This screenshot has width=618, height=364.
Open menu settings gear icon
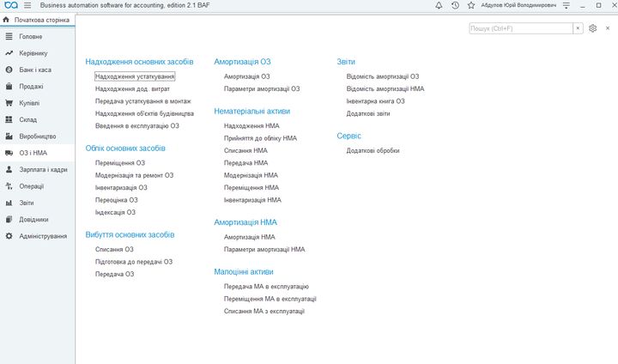592,28
